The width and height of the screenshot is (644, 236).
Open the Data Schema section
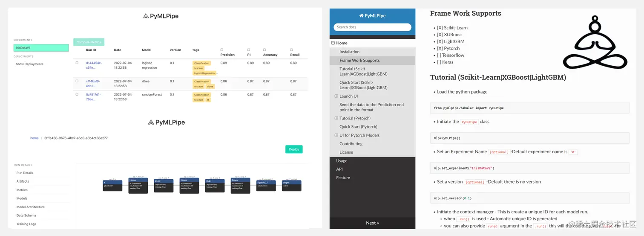click(x=26, y=216)
